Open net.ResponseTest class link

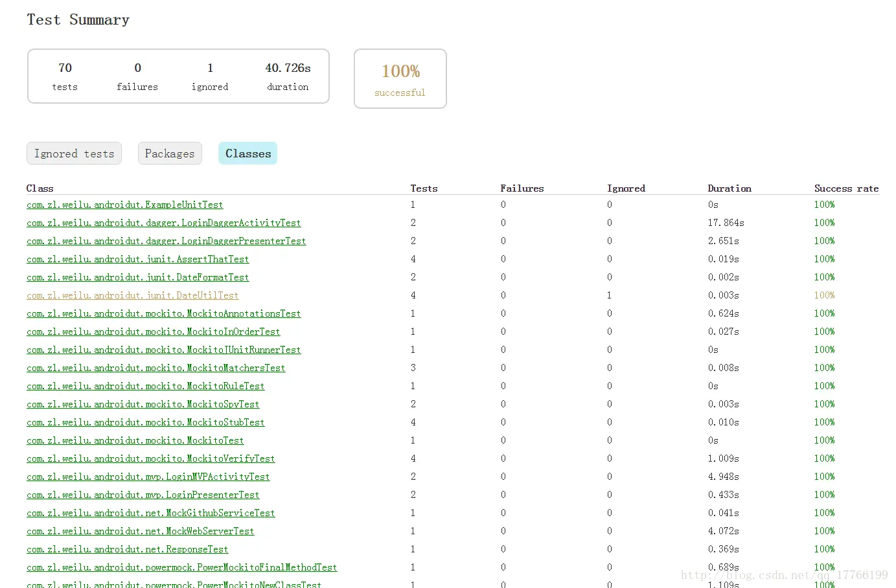[x=128, y=549]
